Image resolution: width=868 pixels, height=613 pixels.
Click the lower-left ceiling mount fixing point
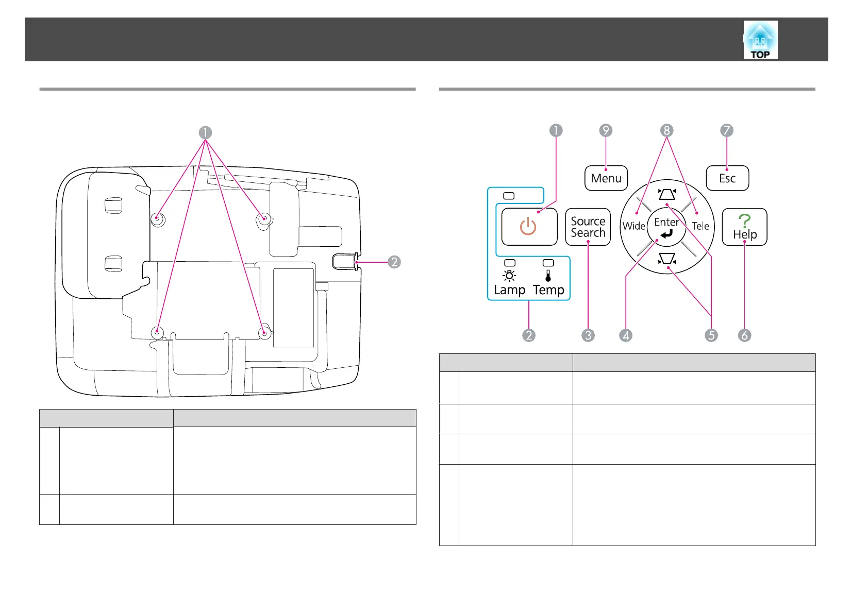tap(158, 332)
